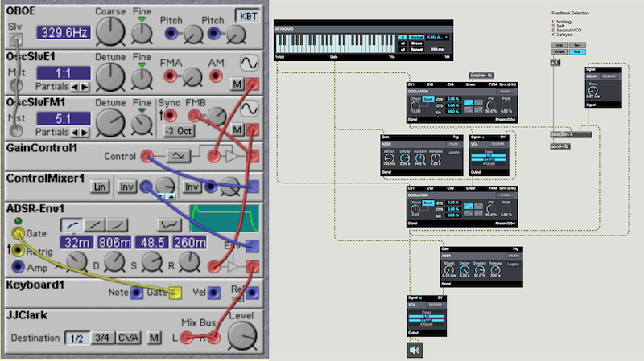Viewport: 644px width, 361px height.
Task: Toggle the OscSlvFM1 M mute button
Action: tap(237, 130)
